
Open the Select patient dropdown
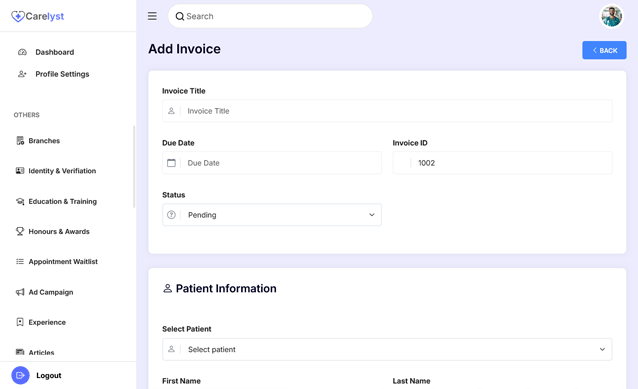[387, 349]
